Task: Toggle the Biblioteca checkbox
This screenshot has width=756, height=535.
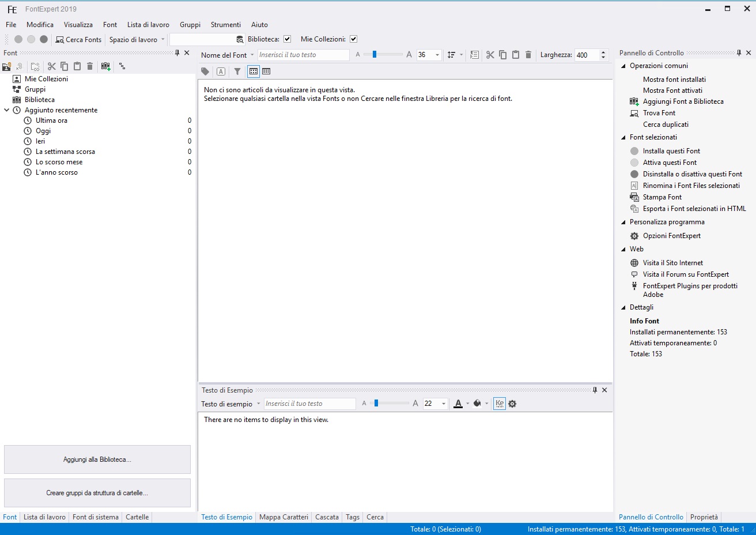Action: (x=287, y=39)
